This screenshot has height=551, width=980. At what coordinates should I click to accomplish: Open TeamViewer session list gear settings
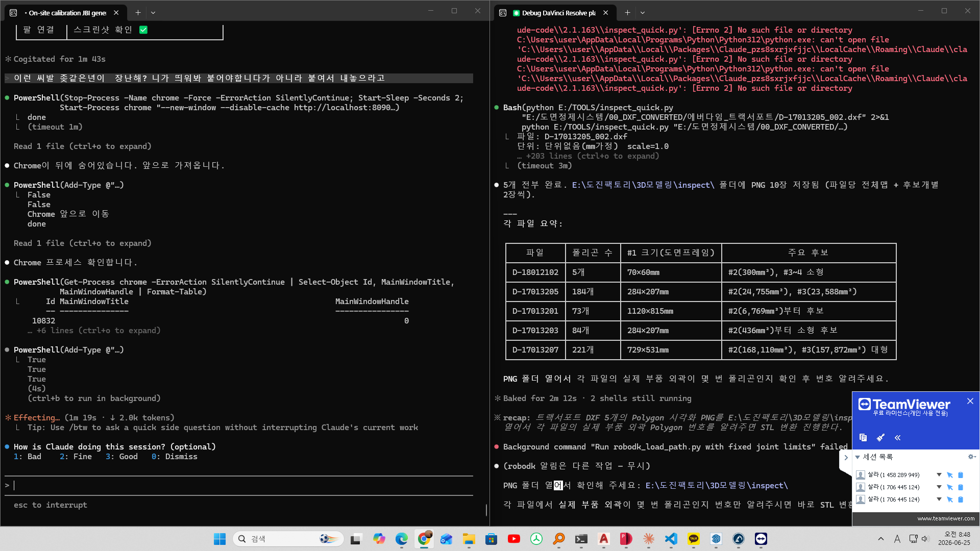click(x=971, y=457)
